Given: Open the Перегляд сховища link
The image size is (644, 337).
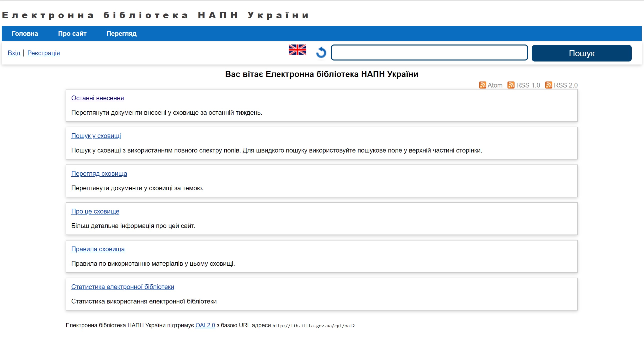Looking at the screenshot, I should point(99,173).
